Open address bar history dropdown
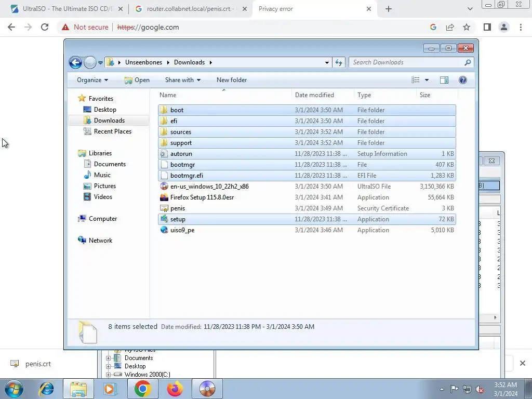The width and height of the screenshot is (532, 399). (x=327, y=62)
